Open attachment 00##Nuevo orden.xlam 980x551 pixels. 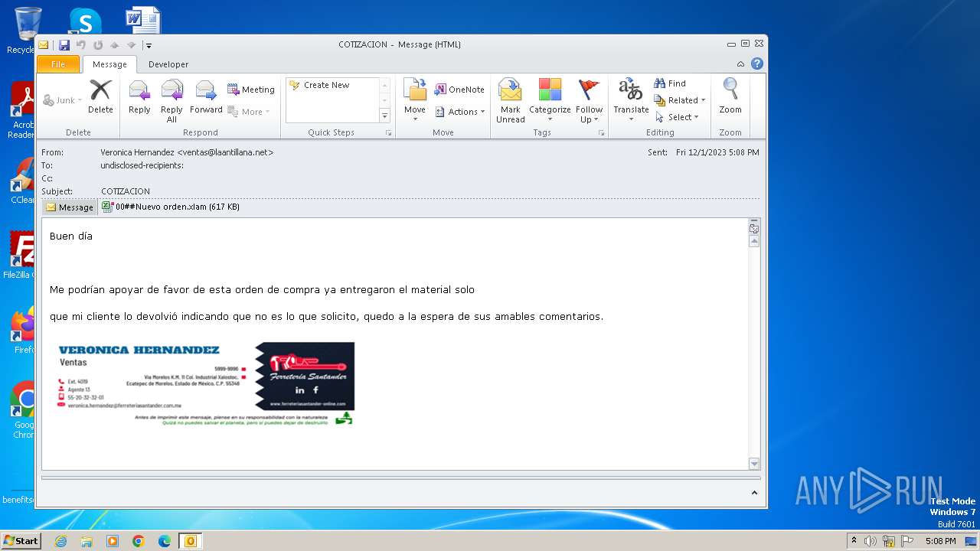pos(171,207)
